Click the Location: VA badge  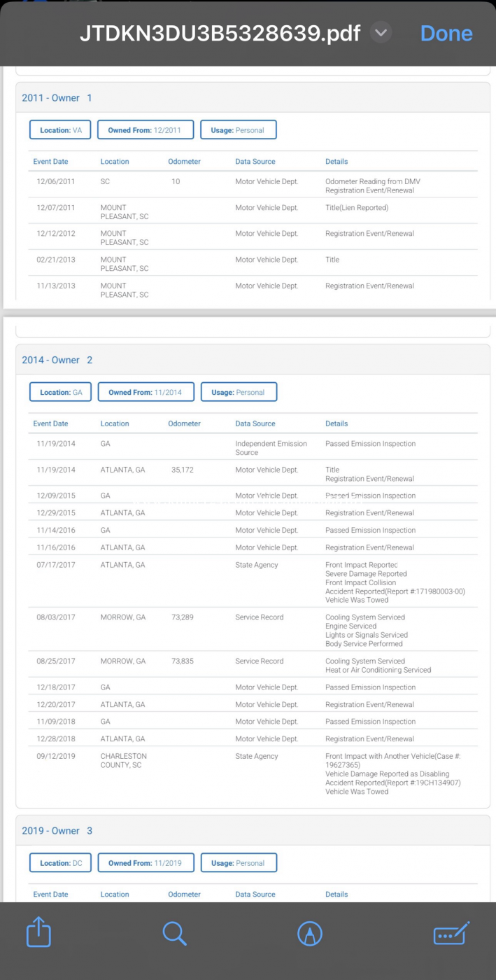click(60, 130)
